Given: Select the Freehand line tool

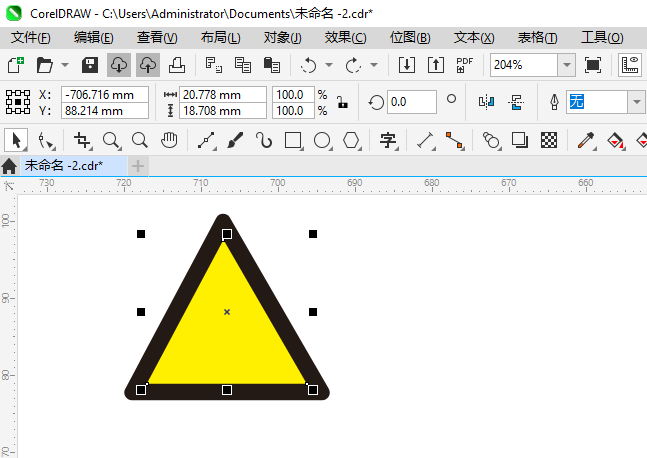Looking at the screenshot, I should [x=206, y=140].
